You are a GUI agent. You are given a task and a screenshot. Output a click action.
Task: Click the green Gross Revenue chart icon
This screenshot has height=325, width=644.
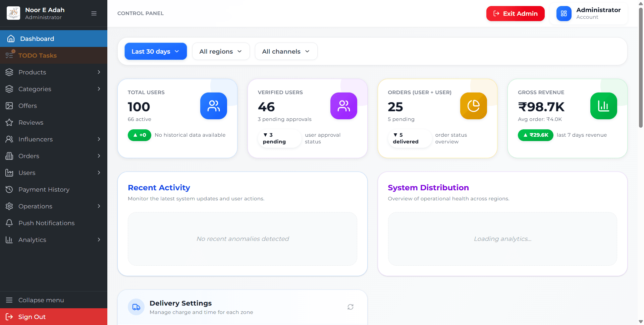click(604, 106)
